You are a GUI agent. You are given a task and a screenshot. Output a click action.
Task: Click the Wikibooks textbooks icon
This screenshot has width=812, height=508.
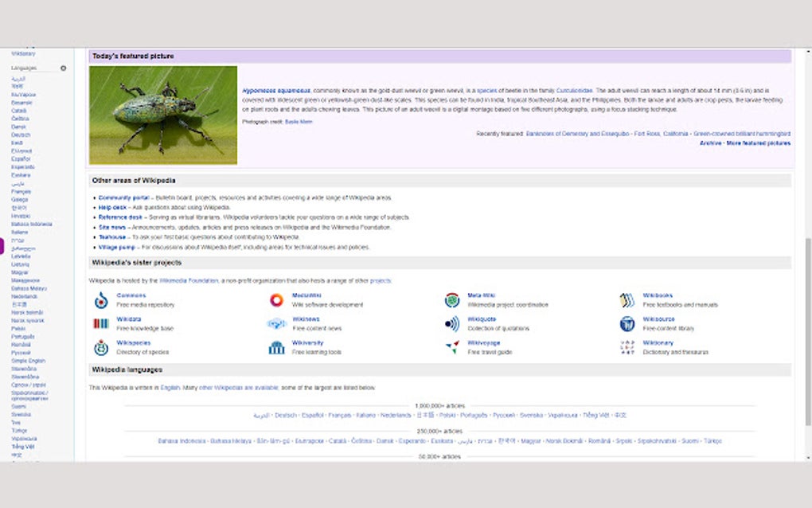[x=627, y=300]
